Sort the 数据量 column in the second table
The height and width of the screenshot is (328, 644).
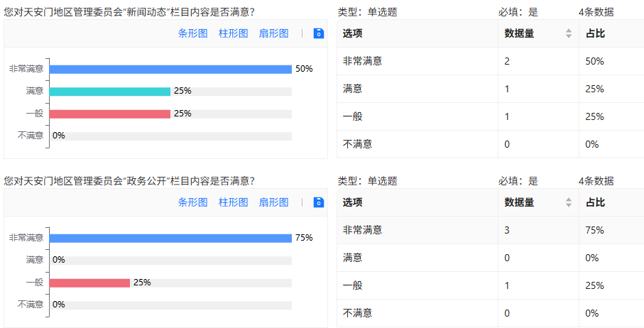click(x=569, y=202)
